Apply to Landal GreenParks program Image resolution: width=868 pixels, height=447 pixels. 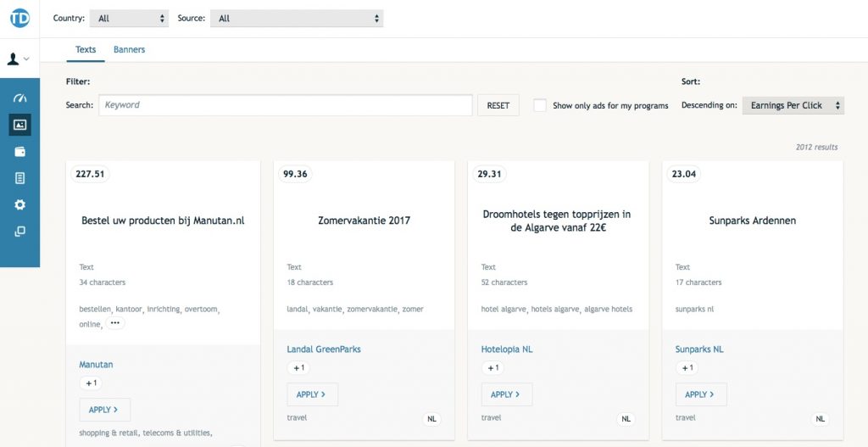click(312, 394)
